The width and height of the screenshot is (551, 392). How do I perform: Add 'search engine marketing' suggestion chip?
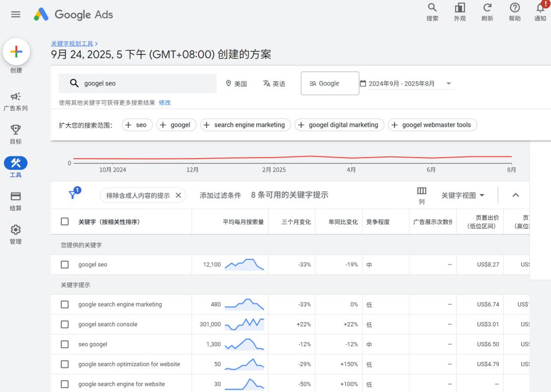click(245, 125)
